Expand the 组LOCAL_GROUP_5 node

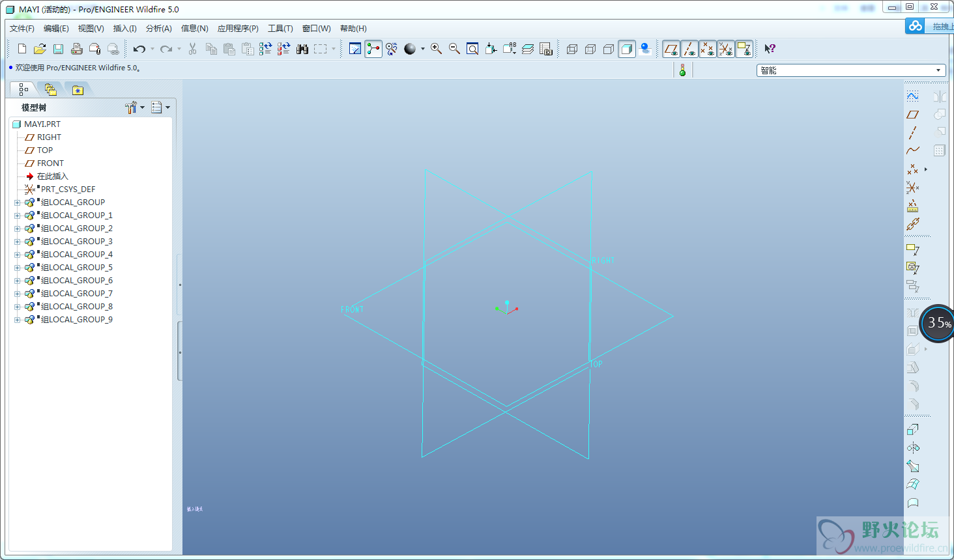[x=18, y=268]
